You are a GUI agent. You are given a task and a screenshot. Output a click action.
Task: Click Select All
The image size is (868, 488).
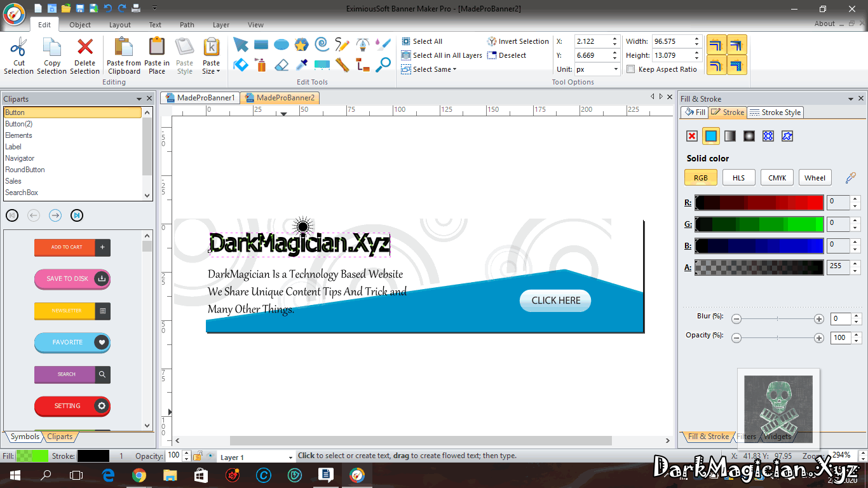pos(422,41)
